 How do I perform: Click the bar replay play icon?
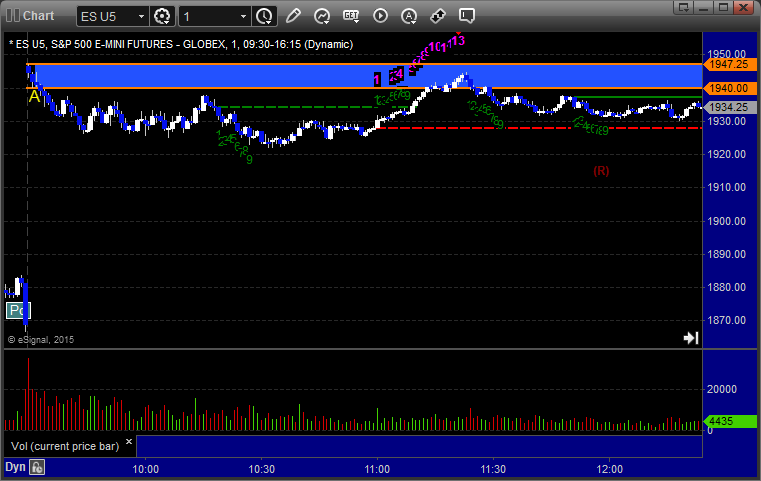tap(380, 16)
